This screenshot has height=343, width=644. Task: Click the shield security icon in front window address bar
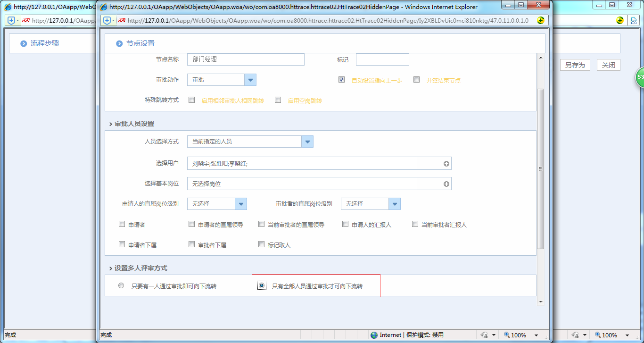(x=107, y=21)
